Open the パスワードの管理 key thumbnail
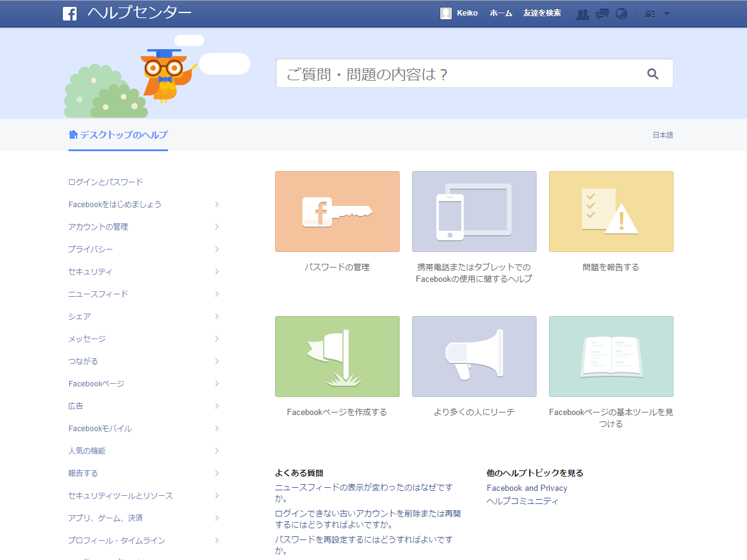Screen dimensions: 747x560 (x=337, y=212)
